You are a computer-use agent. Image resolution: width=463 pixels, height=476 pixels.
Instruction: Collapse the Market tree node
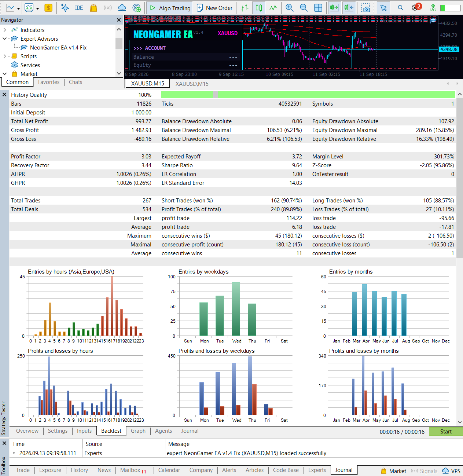(4, 74)
